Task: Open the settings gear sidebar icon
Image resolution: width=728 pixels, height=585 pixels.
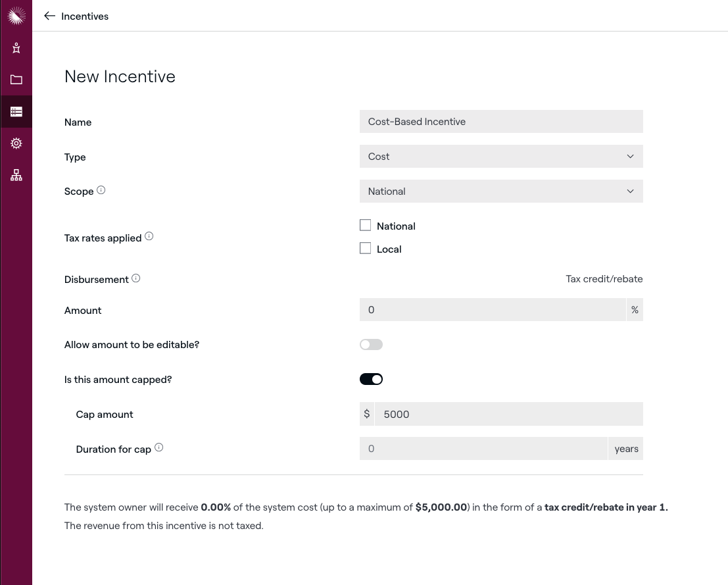Action: [16, 143]
